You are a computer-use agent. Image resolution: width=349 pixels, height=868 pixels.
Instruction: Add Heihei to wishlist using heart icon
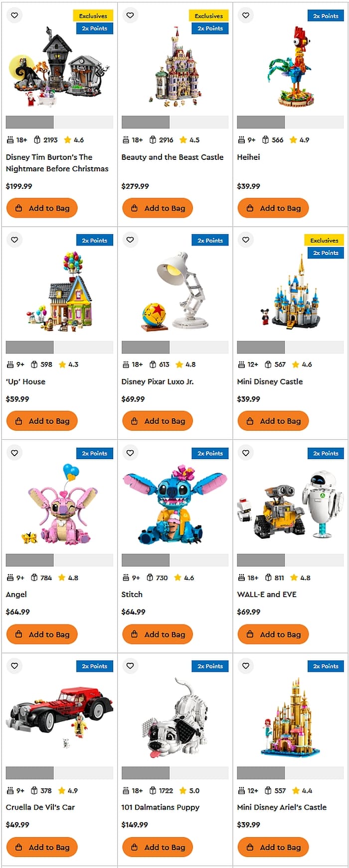tap(246, 15)
